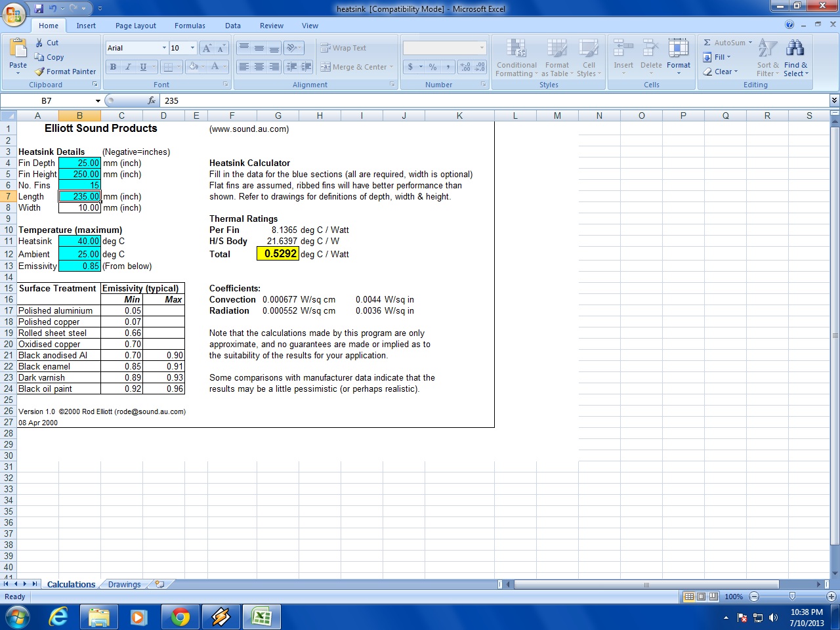840x630 pixels.
Task: Open the Format cells menu
Action: pos(679,58)
